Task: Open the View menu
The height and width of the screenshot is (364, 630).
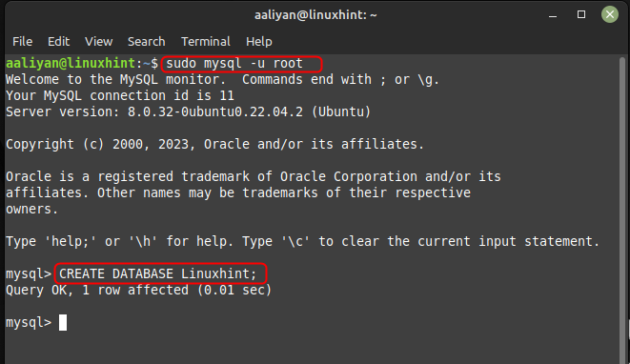Action: [x=98, y=41]
